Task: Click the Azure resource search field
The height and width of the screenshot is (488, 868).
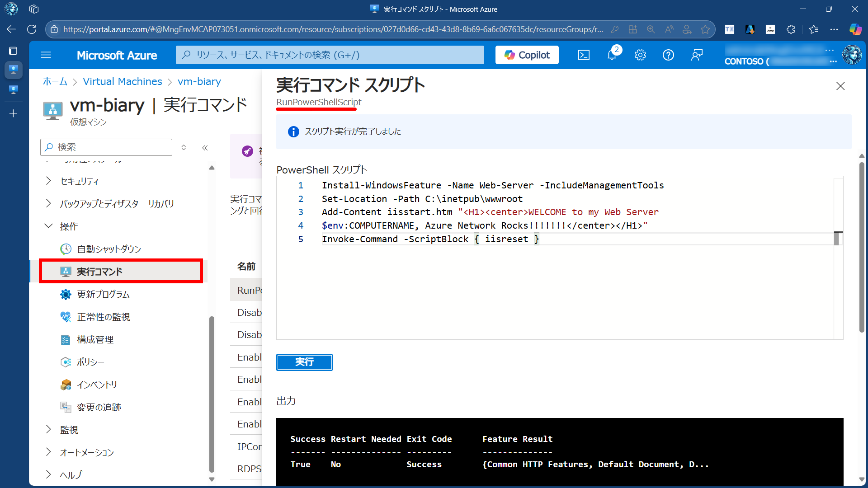Action: pos(330,55)
